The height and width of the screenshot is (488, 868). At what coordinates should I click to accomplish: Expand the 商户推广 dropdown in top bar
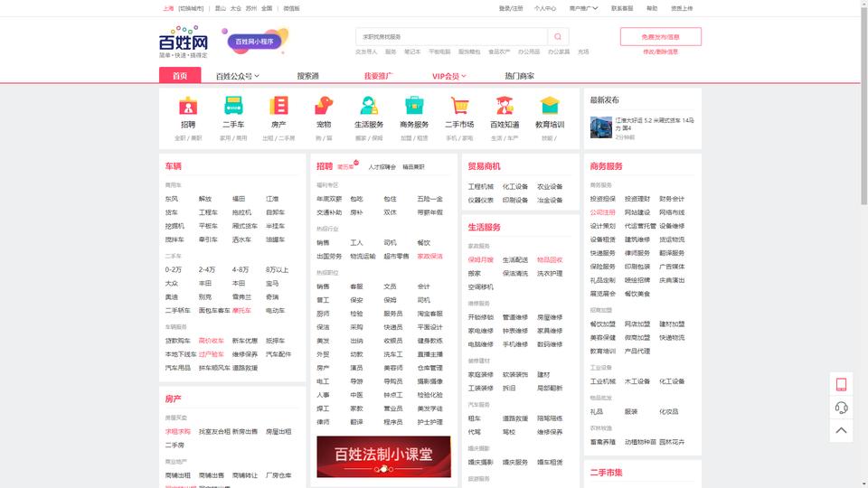(x=583, y=8)
